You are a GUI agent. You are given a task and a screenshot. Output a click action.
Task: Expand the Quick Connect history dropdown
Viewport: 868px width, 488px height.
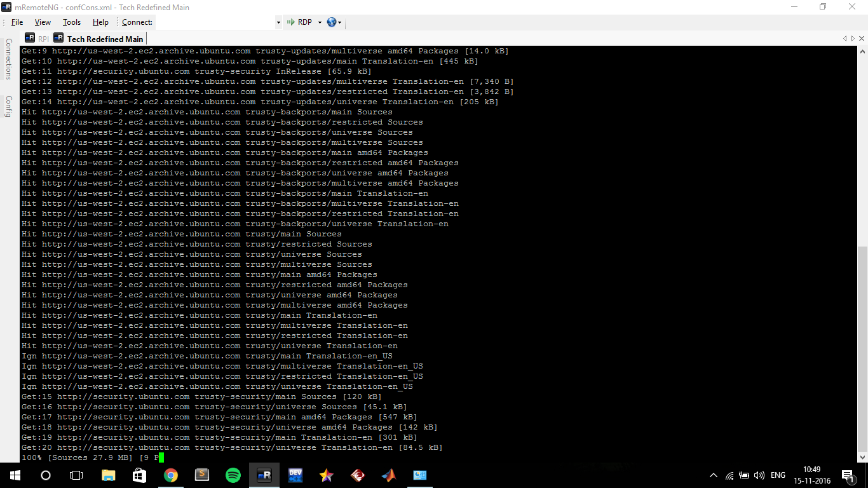(278, 22)
